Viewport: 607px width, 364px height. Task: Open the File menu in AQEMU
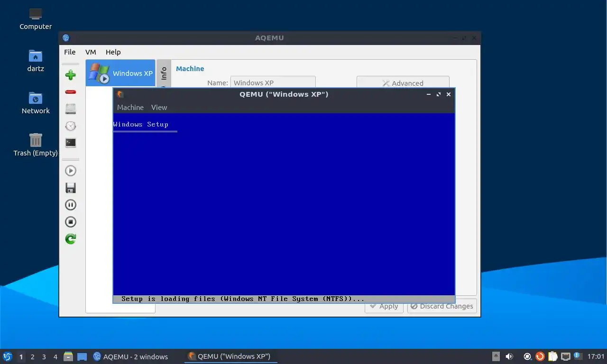click(70, 52)
